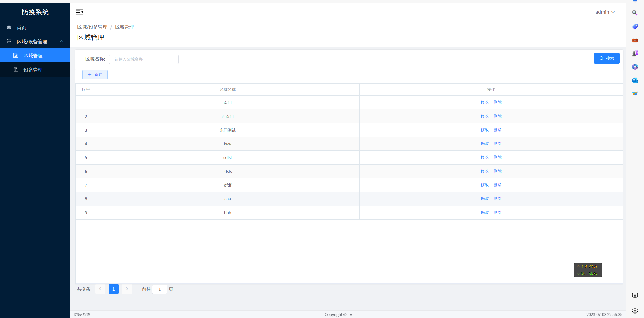Viewport: 644px width, 318px height.
Task: Select 区域管理 menu item
Action: (35, 55)
